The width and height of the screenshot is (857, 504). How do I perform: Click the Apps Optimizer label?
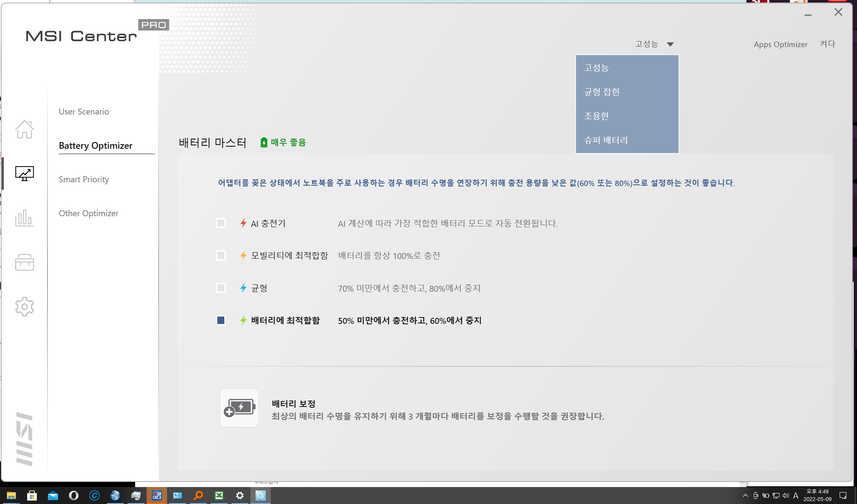coord(781,45)
